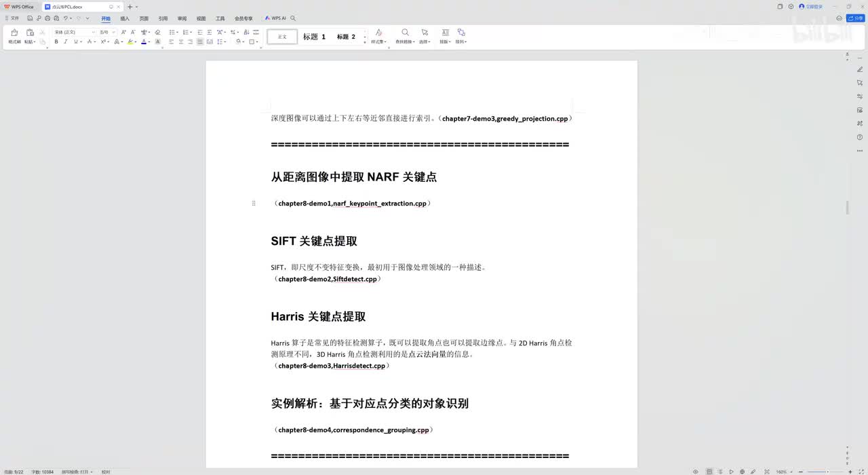This screenshot has width=868, height=475.
Task: Click the paragraph drag handle beside chapter8-demo1
Action: [254, 203]
